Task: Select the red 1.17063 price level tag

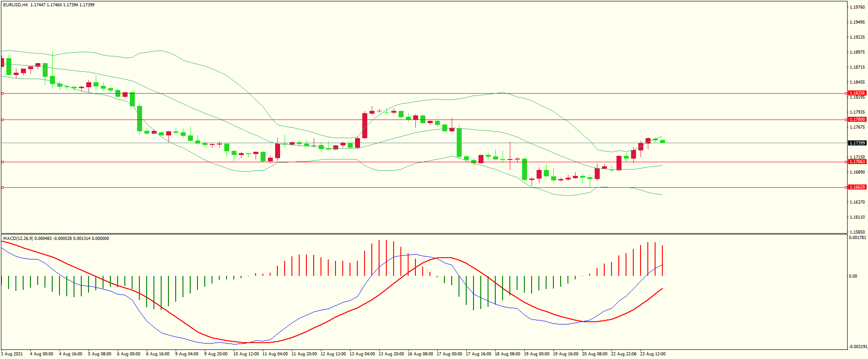Action: [857, 162]
